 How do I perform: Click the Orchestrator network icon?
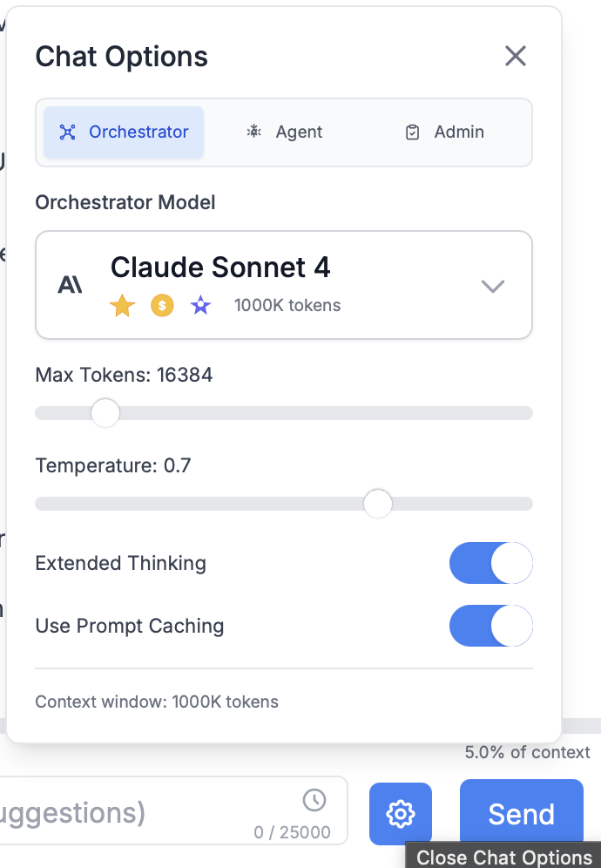click(68, 132)
